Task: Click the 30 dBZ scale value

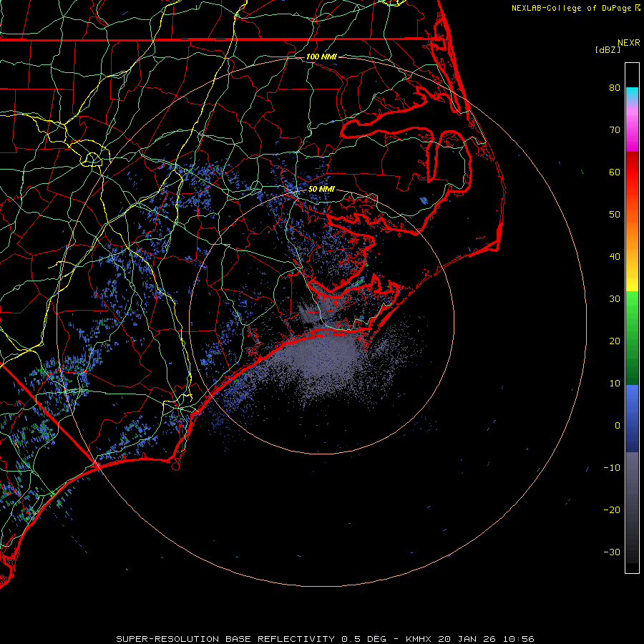Action: pyautogui.click(x=615, y=299)
